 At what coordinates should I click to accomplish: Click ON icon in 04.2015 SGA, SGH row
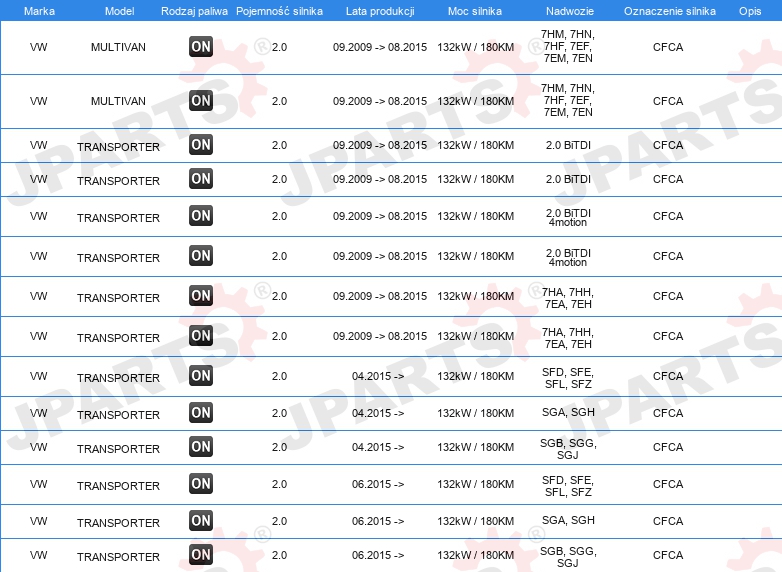[x=201, y=412]
